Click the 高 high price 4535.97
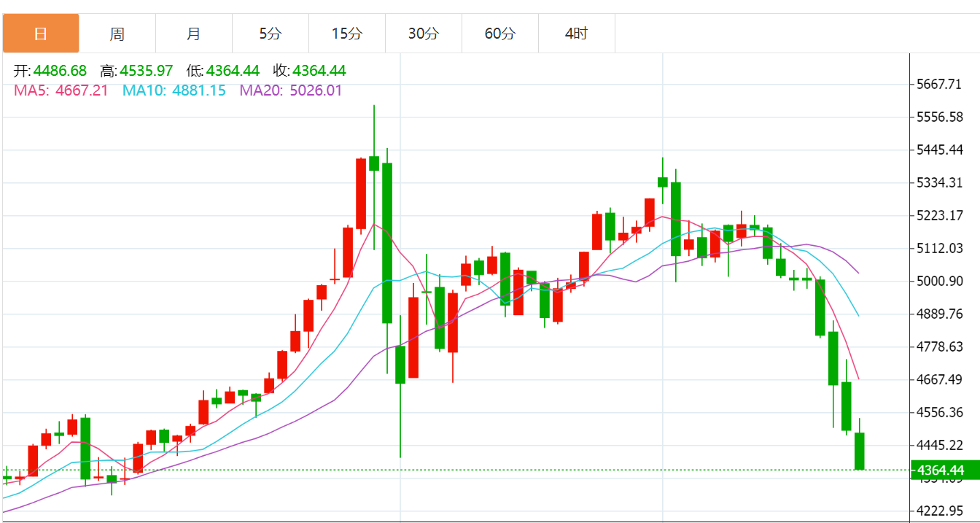The height and width of the screenshot is (523, 980). (x=146, y=71)
